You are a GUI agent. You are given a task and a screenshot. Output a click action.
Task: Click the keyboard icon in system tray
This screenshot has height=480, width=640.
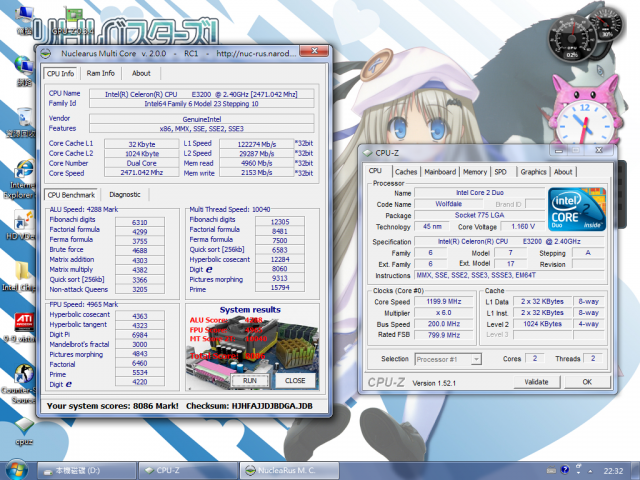[x=551, y=471]
